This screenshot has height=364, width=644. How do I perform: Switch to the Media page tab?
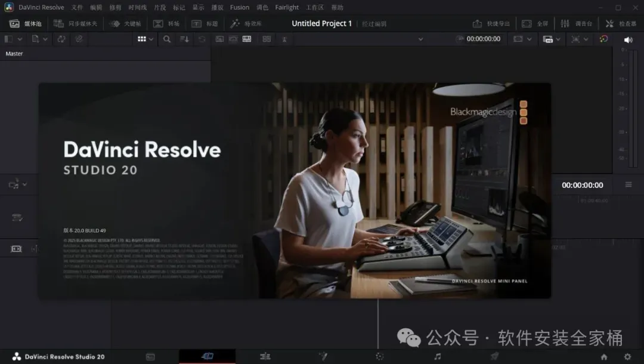coord(150,357)
